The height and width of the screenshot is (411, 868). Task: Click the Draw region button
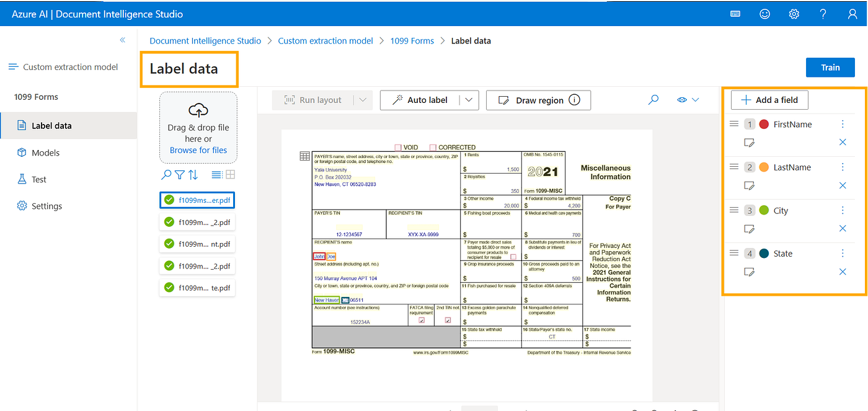[538, 100]
